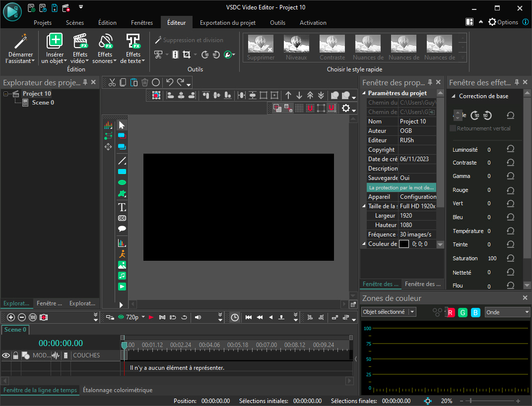Select the Text tool
Screen dimensions: 532x406
pos(122,207)
